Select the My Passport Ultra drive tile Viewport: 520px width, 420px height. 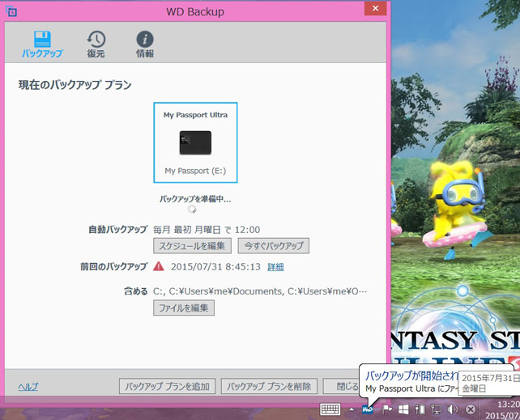pos(195,143)
